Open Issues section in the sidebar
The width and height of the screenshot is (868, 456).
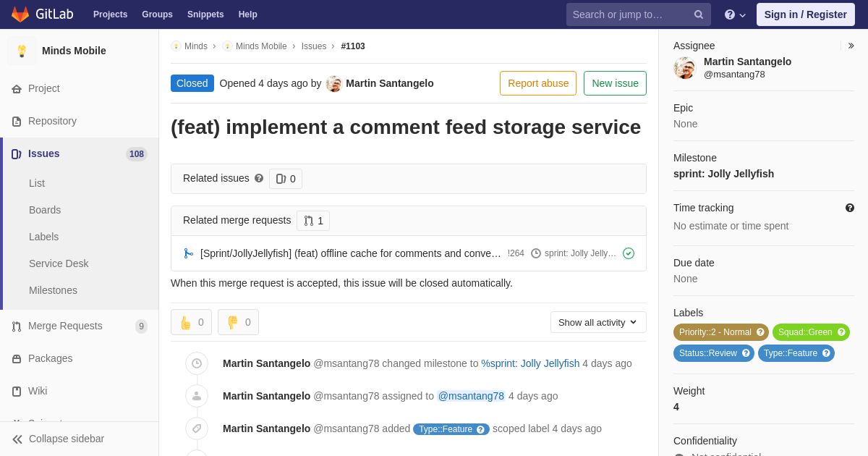(80, 153)
